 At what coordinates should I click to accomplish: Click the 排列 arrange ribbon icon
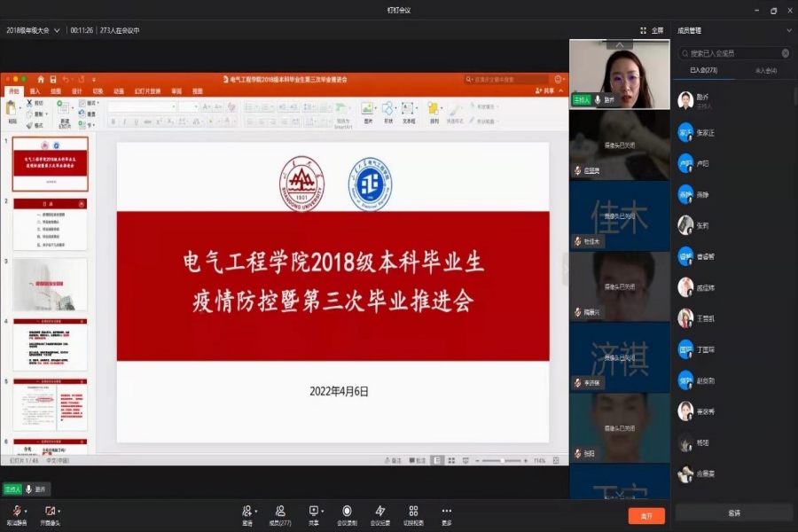coord(433,108)
